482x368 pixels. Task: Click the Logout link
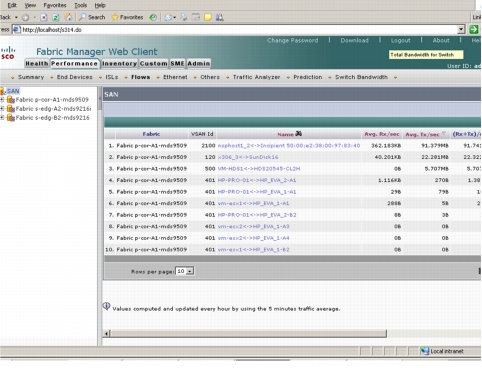pos(401,40)
